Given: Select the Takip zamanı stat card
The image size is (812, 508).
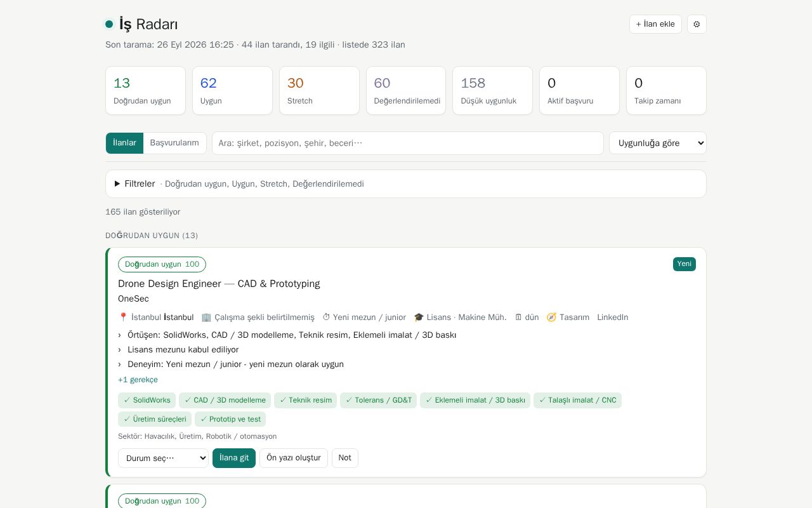Looking at the screenshot, I should click(x=666, y=91).
